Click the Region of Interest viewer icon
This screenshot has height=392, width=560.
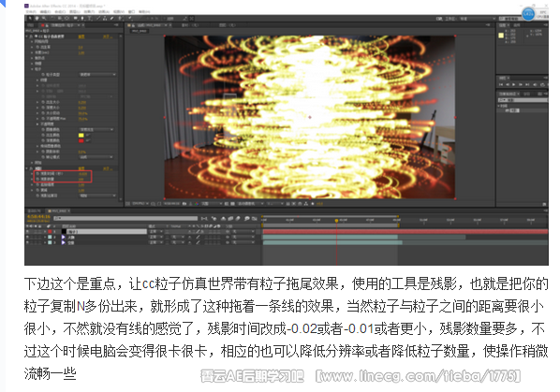(x=228, y=204)
